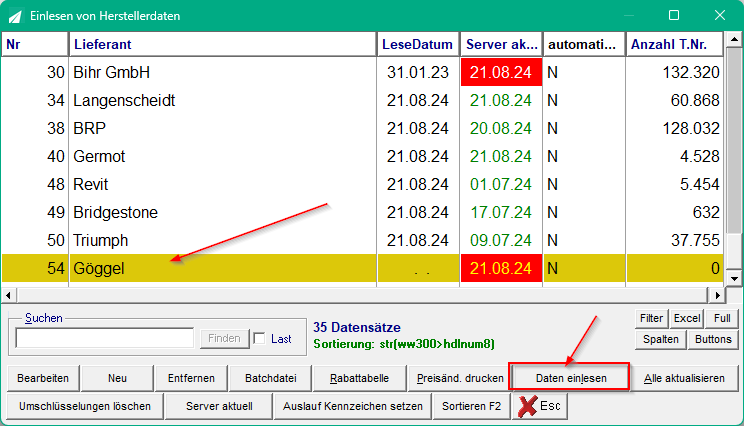The image size is (744, 426).
Task: Open the Filter button
Action: 651,318
